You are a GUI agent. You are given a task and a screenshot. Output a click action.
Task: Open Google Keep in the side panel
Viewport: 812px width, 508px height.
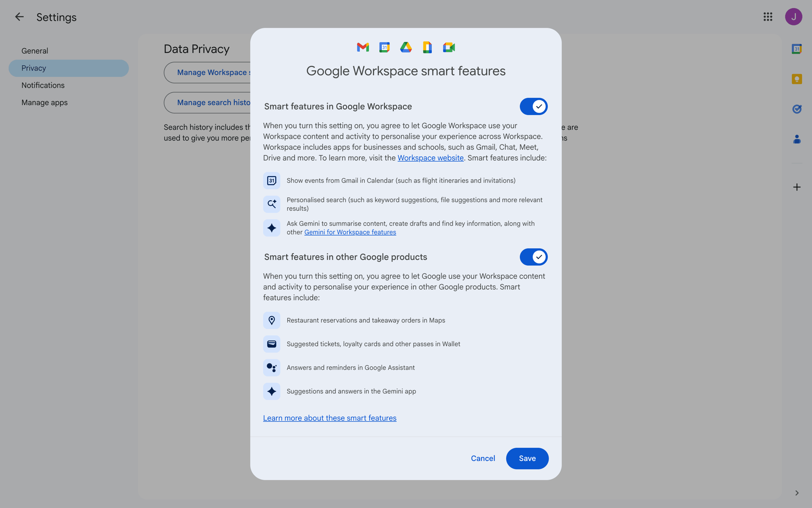[797, 79]
